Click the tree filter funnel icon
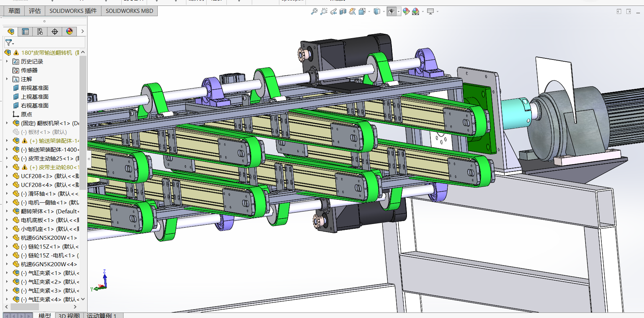 click(9, 43)
